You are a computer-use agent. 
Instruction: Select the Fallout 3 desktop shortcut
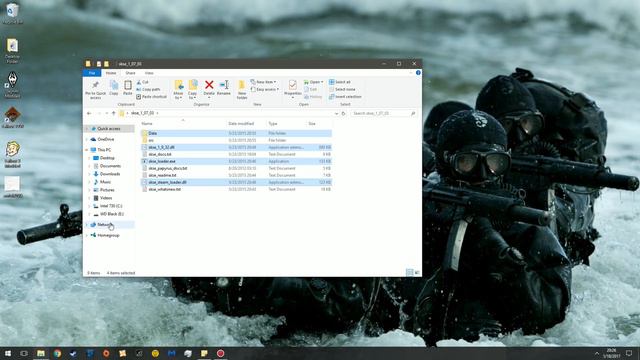tap(12, 155)
